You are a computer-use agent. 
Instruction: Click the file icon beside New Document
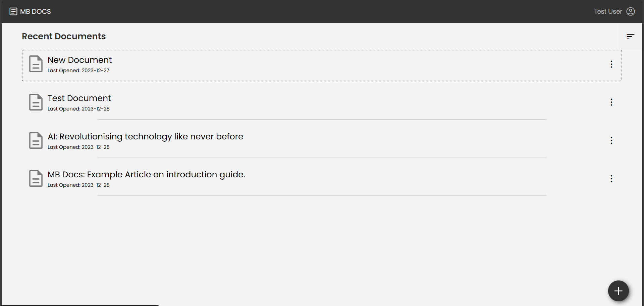pyautogui.click(x=36, y=64)
